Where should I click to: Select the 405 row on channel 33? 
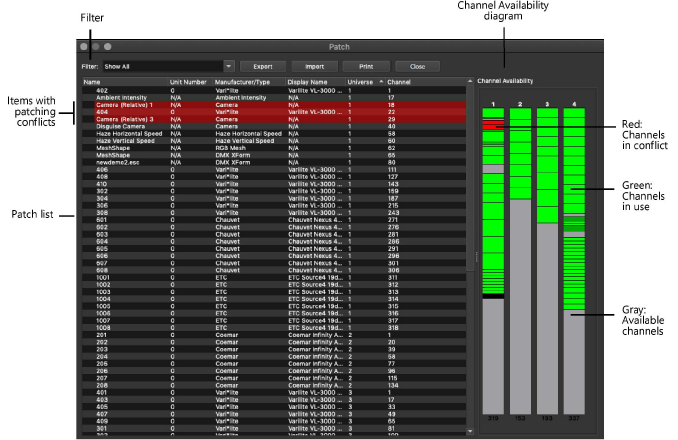point(274,407)
